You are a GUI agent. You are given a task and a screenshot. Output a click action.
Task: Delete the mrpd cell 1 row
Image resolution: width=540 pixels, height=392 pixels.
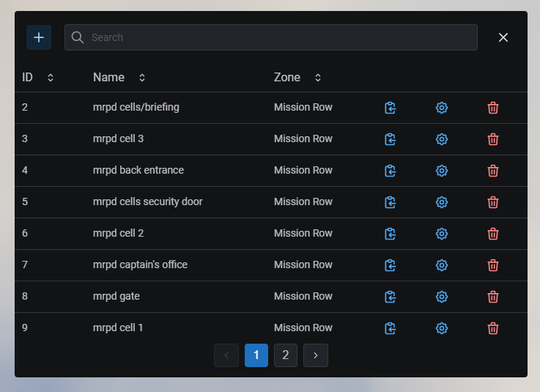coord(493,328)
